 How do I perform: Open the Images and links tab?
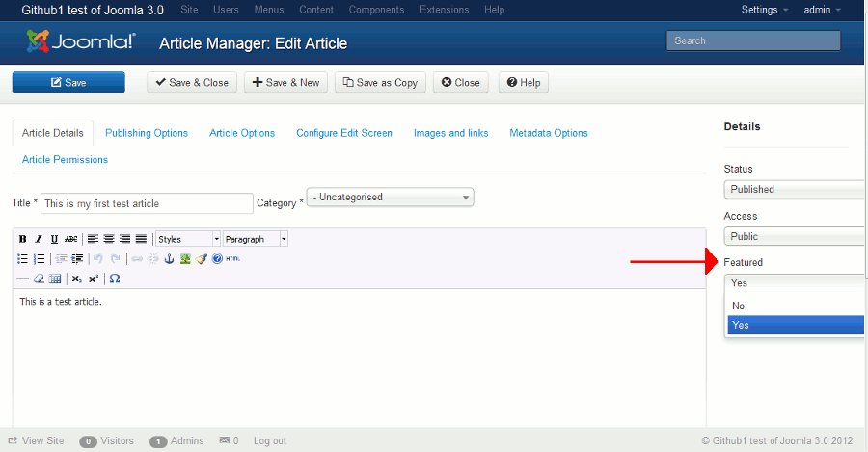[x=450, y=133]
